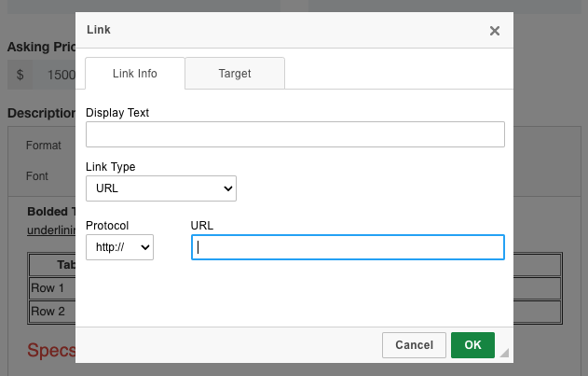Click the underlined text in the editor
The height and width of the screenshot is (376, 588).
[51, 230]
